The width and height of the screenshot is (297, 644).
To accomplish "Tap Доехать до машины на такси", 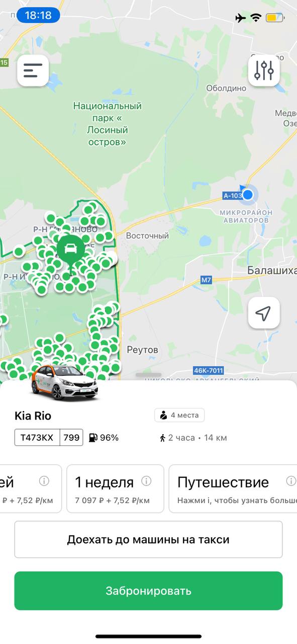I will tap(148, 539).
